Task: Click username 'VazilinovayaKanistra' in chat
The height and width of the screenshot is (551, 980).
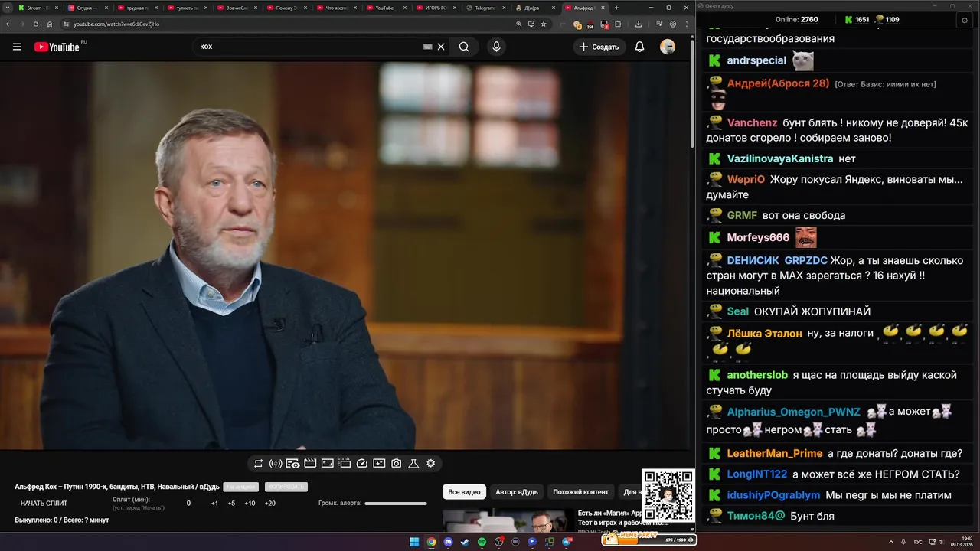Action: (780, 158)
